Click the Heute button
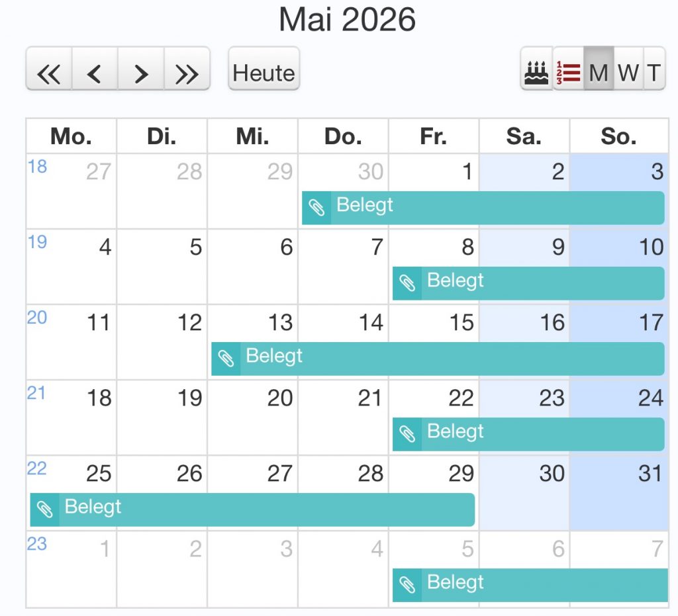 264,69
